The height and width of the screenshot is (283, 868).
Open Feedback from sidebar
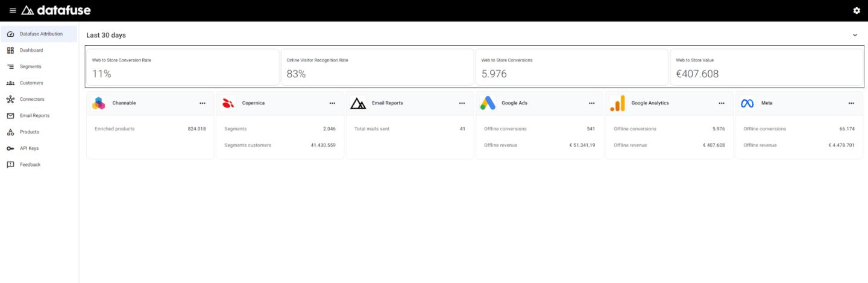coord(39,164)
